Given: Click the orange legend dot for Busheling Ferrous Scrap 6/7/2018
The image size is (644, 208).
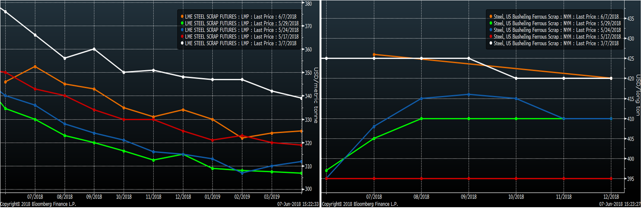Looking at the screenshot, I should 491,17.
